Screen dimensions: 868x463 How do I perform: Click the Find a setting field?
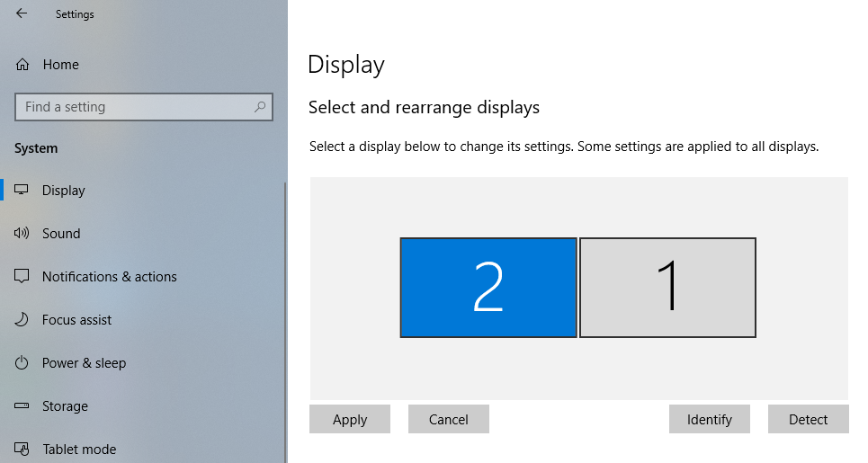point(144,107)
